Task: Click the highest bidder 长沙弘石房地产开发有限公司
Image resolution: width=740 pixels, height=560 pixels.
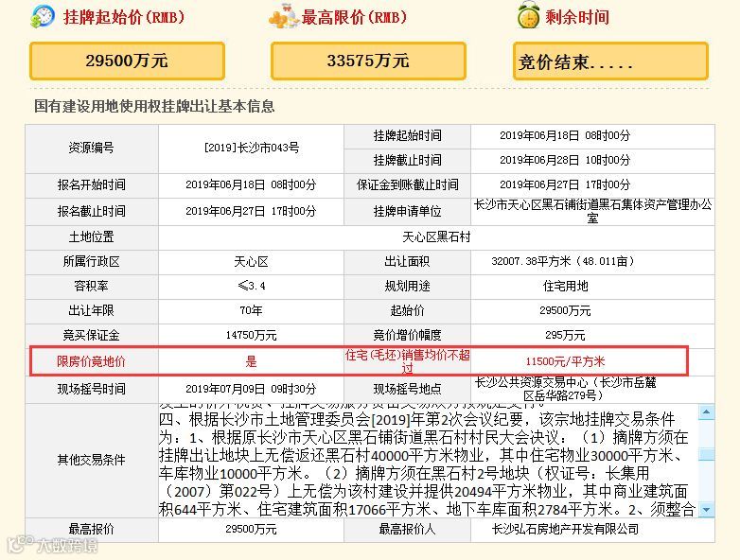Action: tap(565, 530)
